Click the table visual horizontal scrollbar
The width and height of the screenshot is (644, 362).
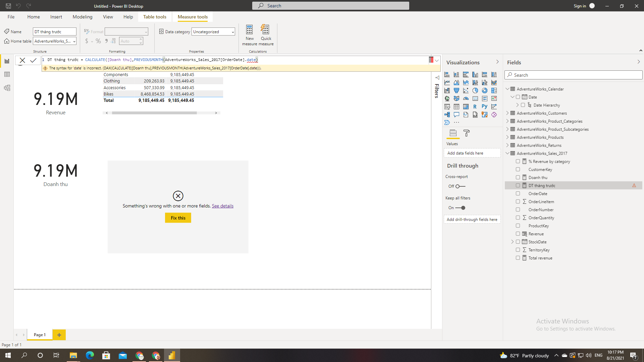(154, 113)
